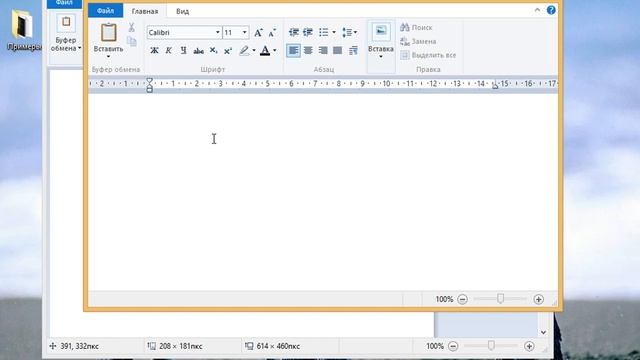Zoom in Paint with plus button

click(x=529, y=346)
